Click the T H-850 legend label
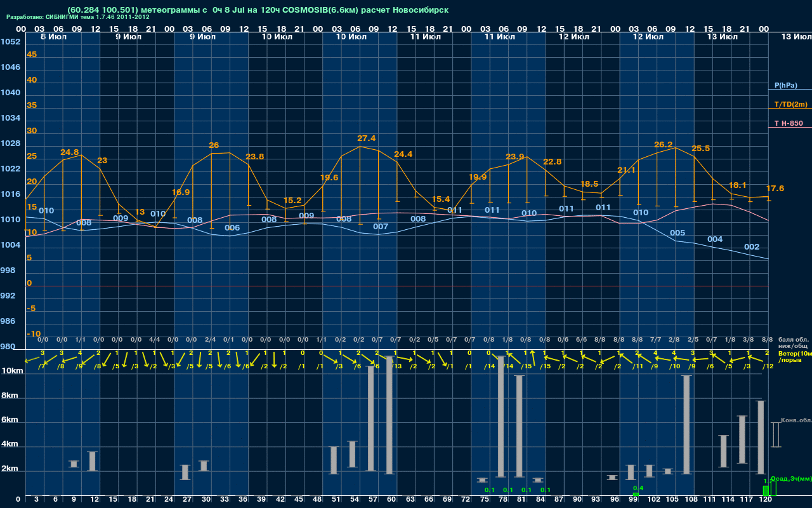The width and height of the screenshot is (812, 508). pyautogui.click(x=788, y=123)
